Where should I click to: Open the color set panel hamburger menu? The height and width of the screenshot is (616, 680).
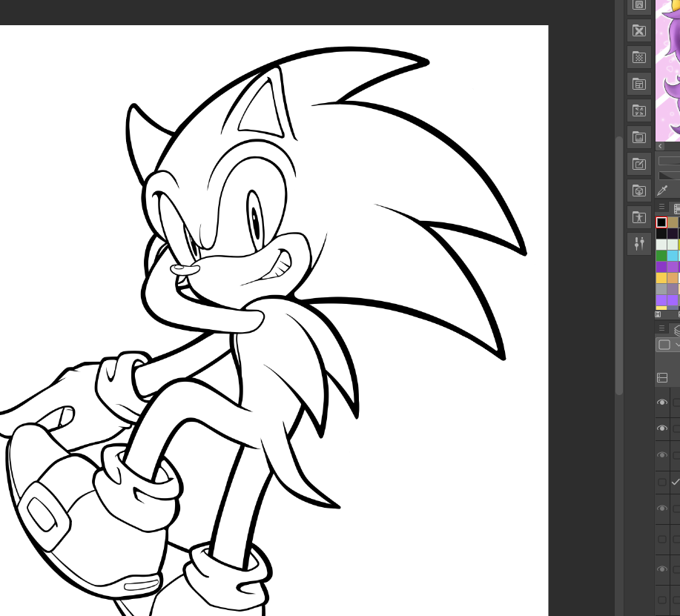661,206
